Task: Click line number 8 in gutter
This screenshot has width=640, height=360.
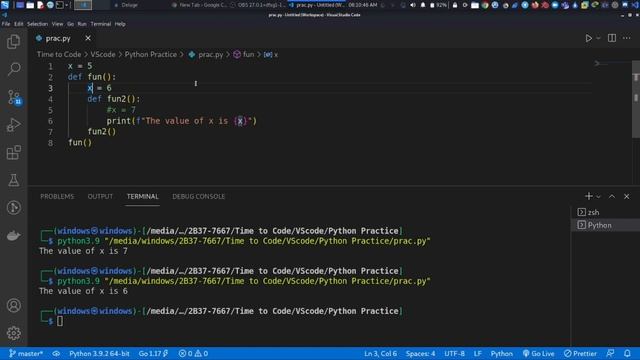Action: pos(50,143)
